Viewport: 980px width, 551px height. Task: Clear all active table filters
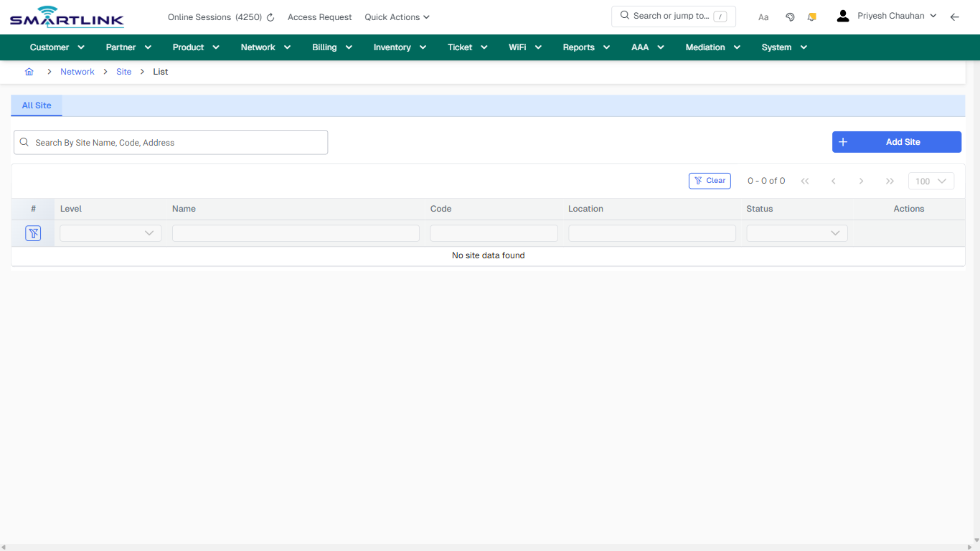point(710,180)
